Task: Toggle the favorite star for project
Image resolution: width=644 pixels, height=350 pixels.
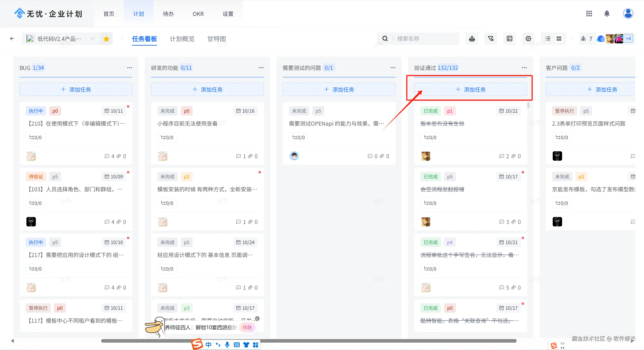Action: point(106,39)
